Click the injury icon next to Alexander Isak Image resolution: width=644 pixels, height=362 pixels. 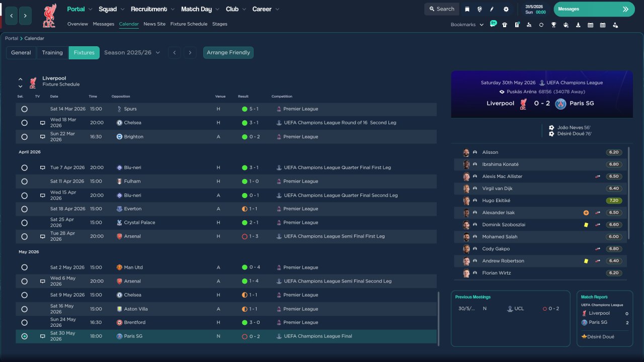tap(586, 213)
